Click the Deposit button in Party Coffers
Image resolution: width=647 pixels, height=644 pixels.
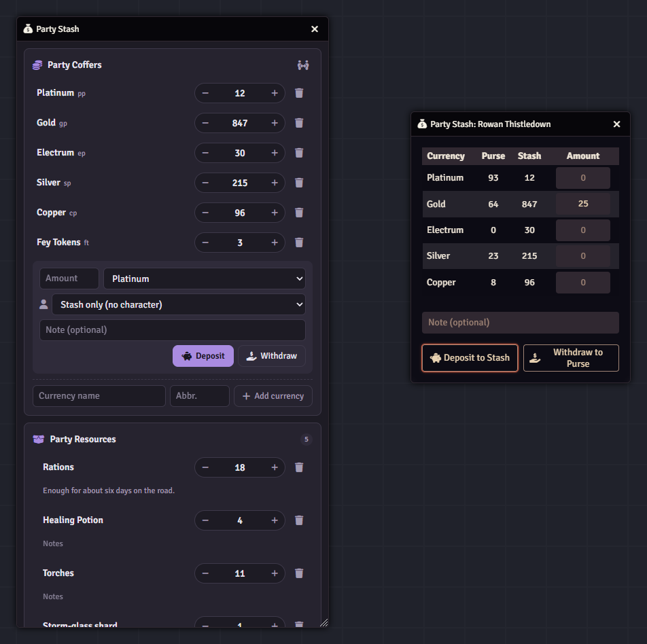click(203, 356)
